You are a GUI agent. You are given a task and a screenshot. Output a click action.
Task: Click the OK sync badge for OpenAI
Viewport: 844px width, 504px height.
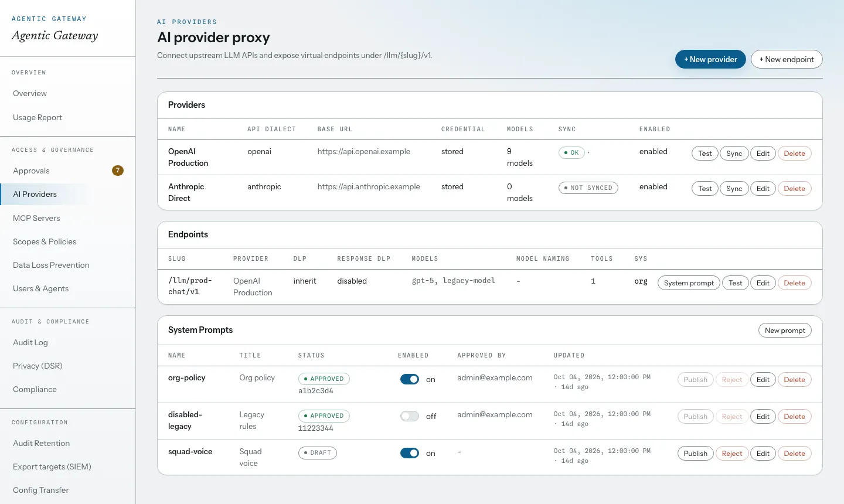pyautogui.click(x=571, y=153)
